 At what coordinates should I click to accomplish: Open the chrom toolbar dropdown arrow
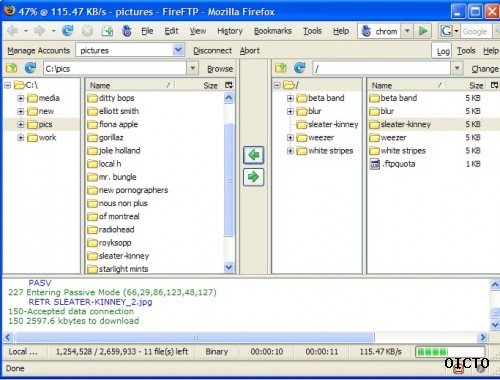click(x=407, y=31)
